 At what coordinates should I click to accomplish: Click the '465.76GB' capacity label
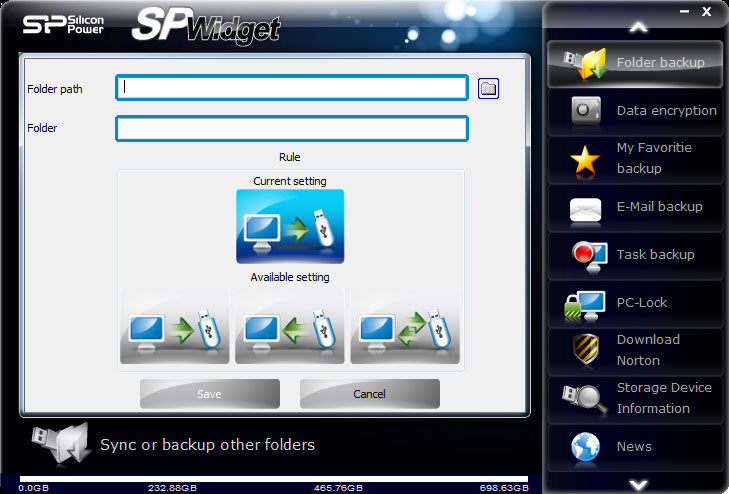(x=338, y=488)
